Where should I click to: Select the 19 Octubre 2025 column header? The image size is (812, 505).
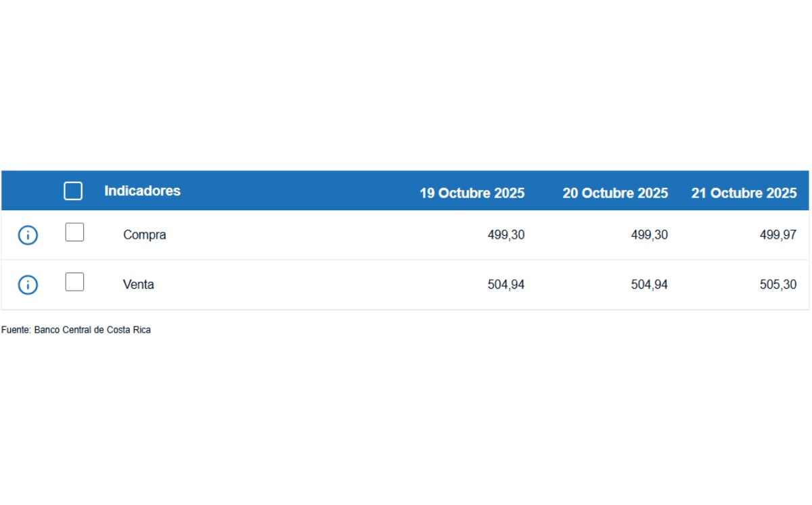(x=472, y=193)
